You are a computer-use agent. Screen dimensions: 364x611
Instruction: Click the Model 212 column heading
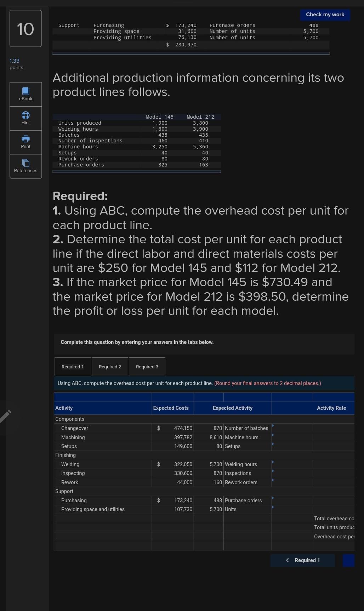pyautogui.click(x=200, y=117)
